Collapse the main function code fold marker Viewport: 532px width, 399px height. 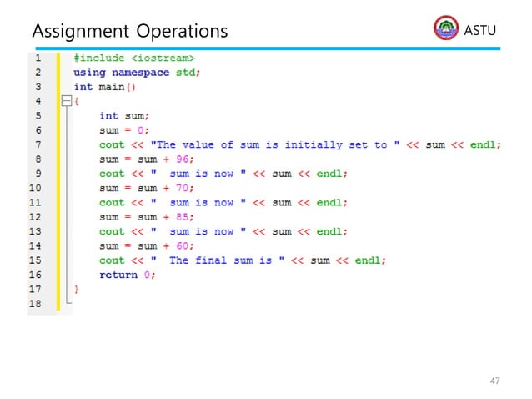coord(67,101)
